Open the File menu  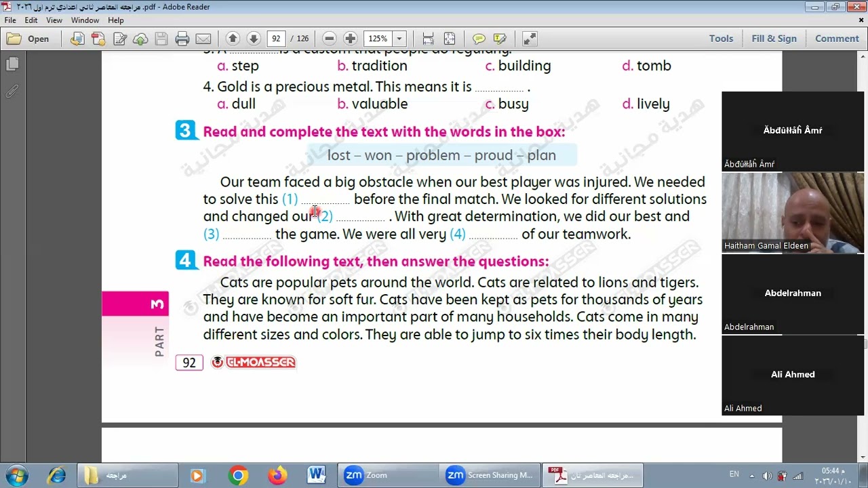coord(11,20)
